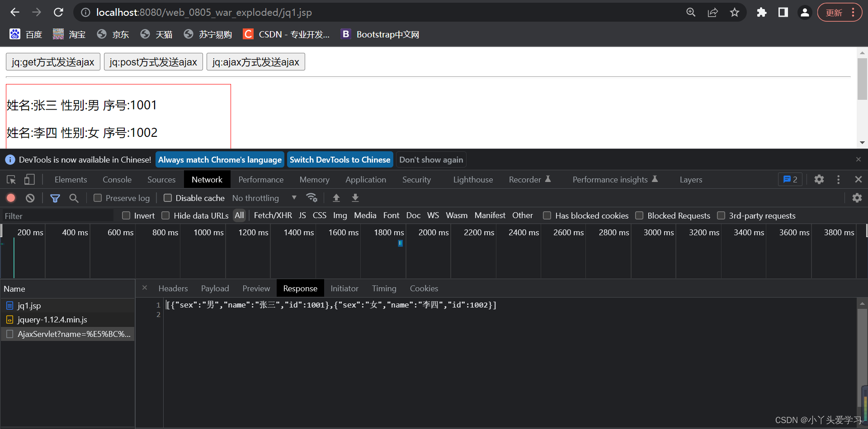
Task: Toggle the network filter funnel icon
Action: [x=55, y=198]
